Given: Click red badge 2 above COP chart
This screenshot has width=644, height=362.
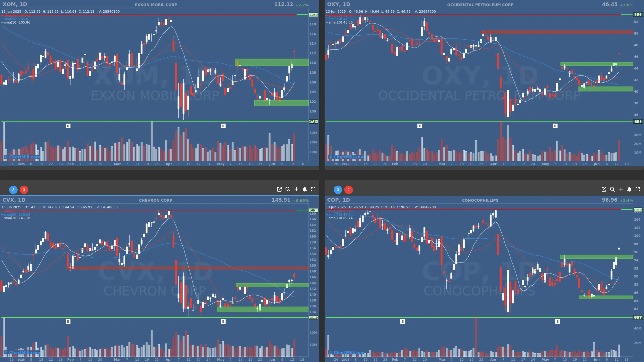Looking at the screenshot, I should (348, 190).
